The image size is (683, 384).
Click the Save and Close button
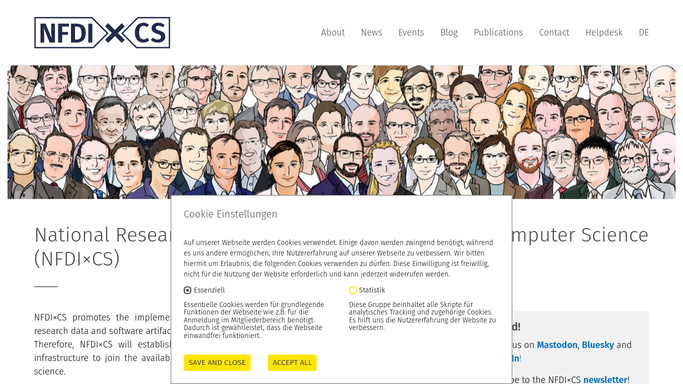click(217, 363)
